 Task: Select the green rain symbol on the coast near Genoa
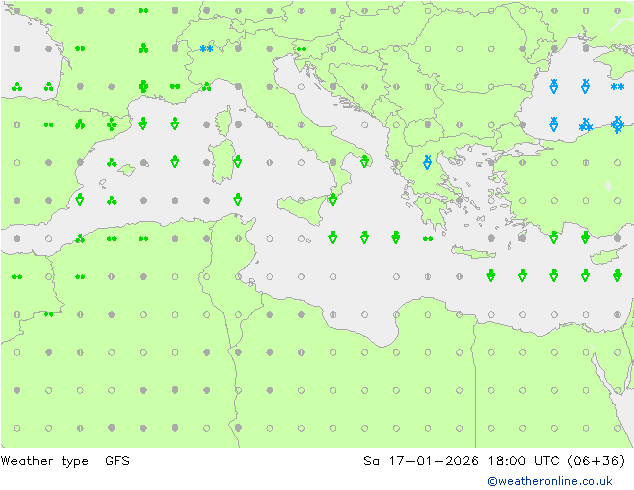[206, 87]
